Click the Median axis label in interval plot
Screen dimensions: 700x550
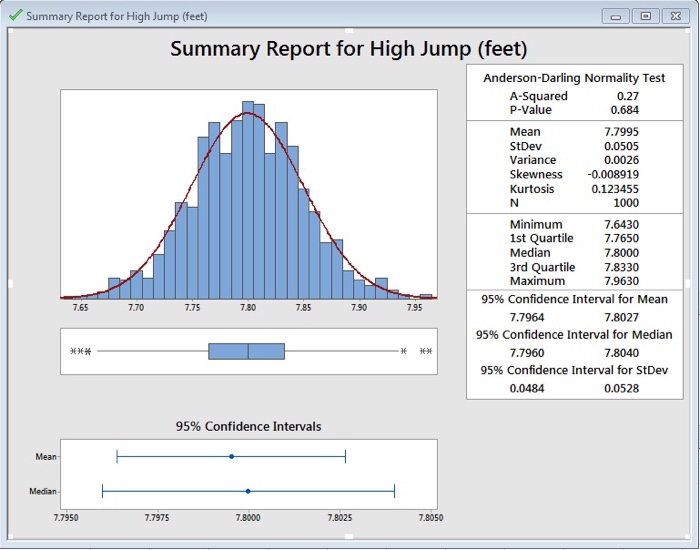[42, 491]
